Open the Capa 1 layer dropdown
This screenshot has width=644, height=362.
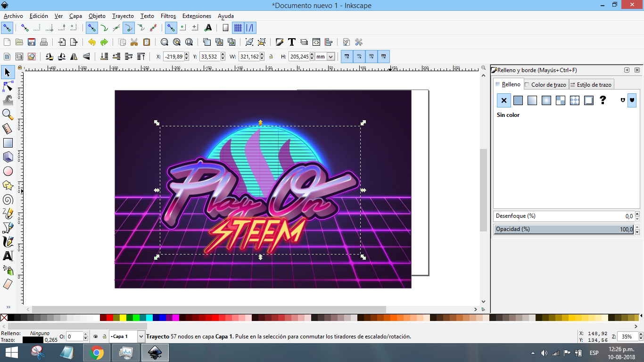[x=140, y=337]
